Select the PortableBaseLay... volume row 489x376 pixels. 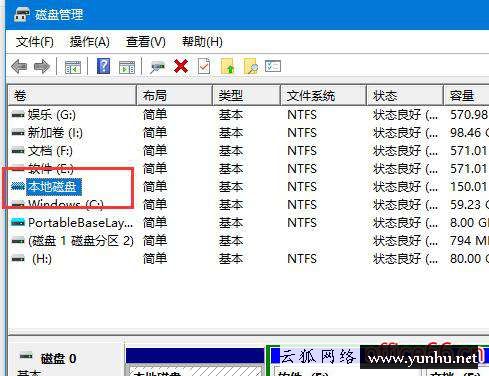click(248, 223)
